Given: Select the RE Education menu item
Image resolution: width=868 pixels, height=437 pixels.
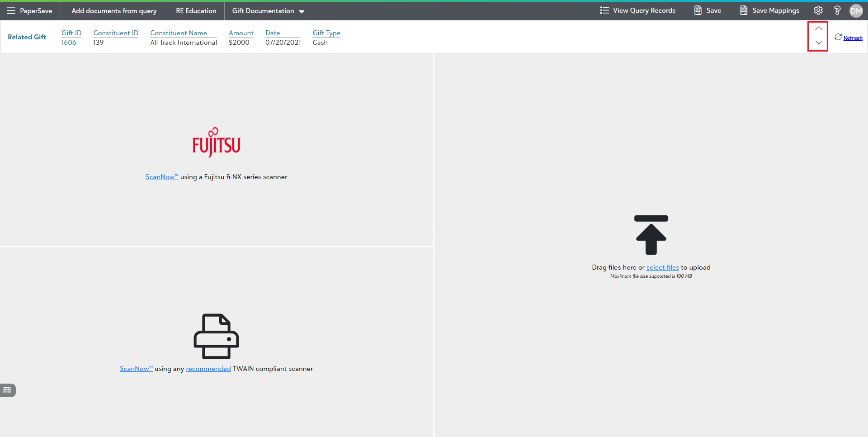Looking at the screenshot, I should 196,11.
